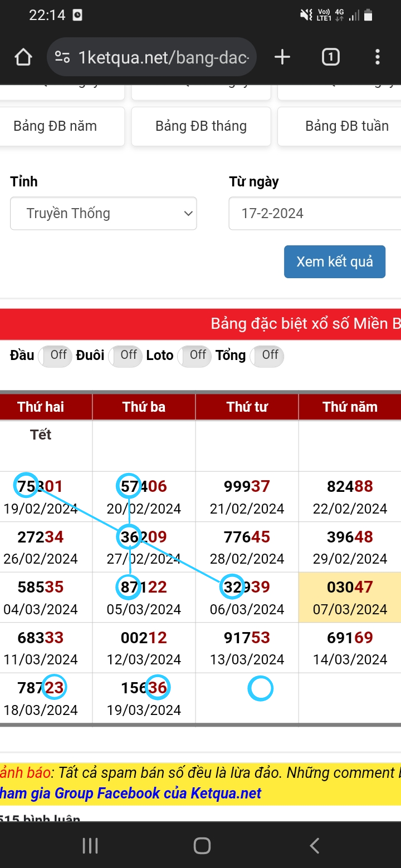Tap the browser home icon
The image size is (401, 868).
click(x=23, y=57)
